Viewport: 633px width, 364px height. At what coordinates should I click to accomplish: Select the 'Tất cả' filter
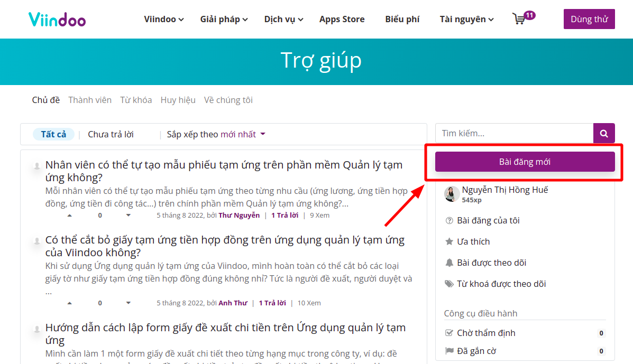pos(54,134)
